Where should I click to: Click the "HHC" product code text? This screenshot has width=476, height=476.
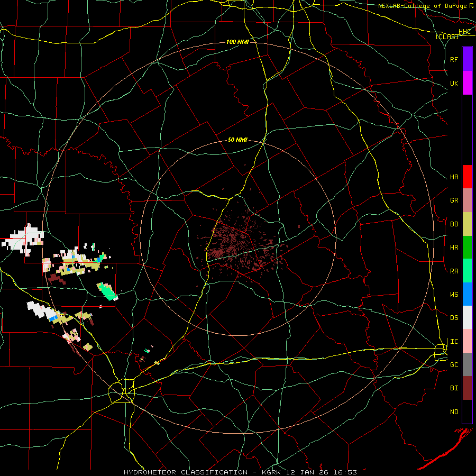pos(464,32)
